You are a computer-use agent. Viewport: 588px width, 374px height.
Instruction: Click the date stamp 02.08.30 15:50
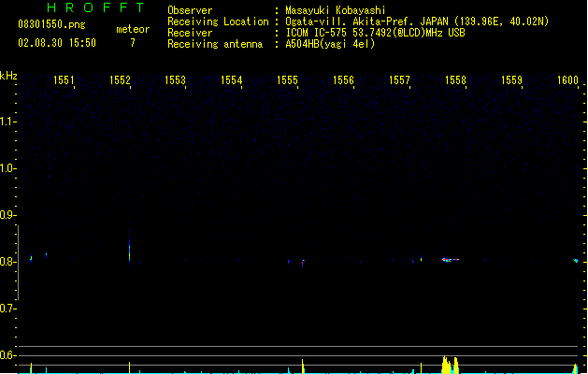(57, 43)
